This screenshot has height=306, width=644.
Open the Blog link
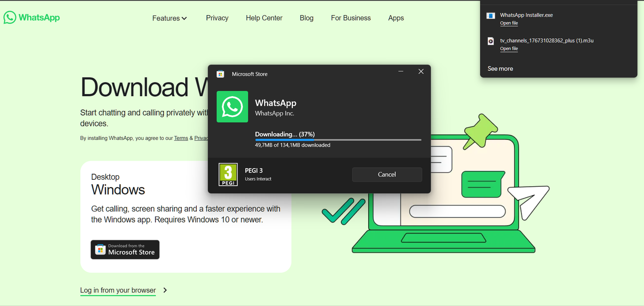306,18
